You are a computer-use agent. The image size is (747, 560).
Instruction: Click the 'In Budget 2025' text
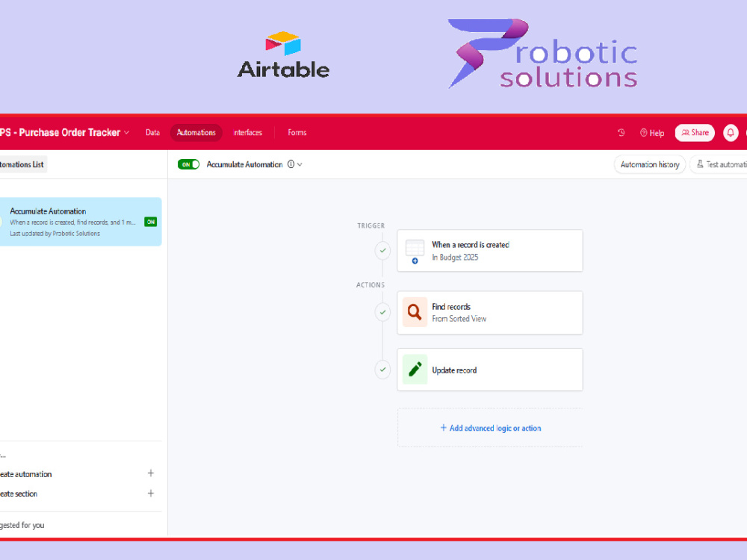coord(455,257)
